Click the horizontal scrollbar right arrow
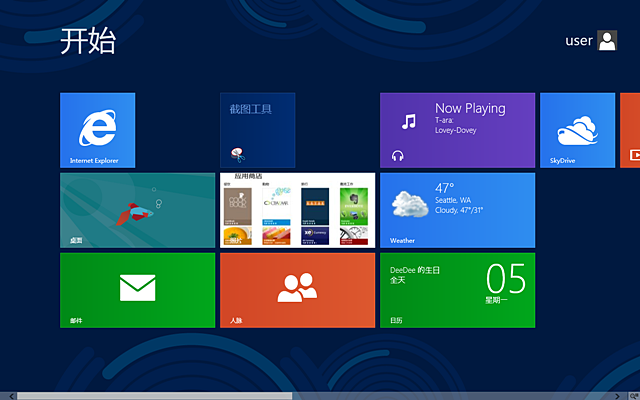 tap(618, 396)
